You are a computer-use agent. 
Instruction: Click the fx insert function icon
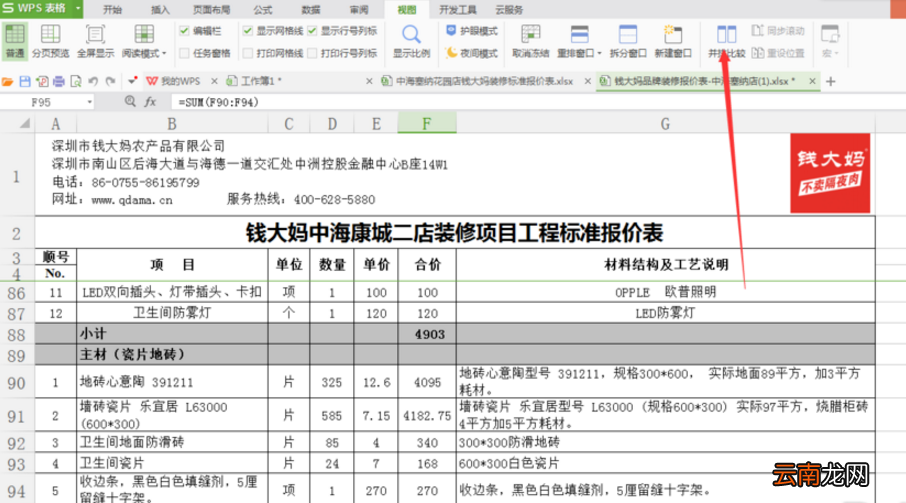pos(150,102)
